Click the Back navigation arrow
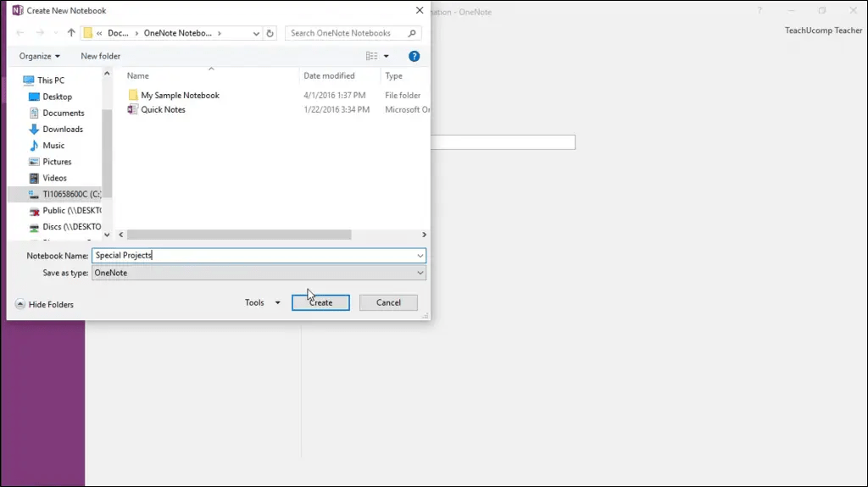This screenshot has height=487, width=868. (x=20, y=33)
